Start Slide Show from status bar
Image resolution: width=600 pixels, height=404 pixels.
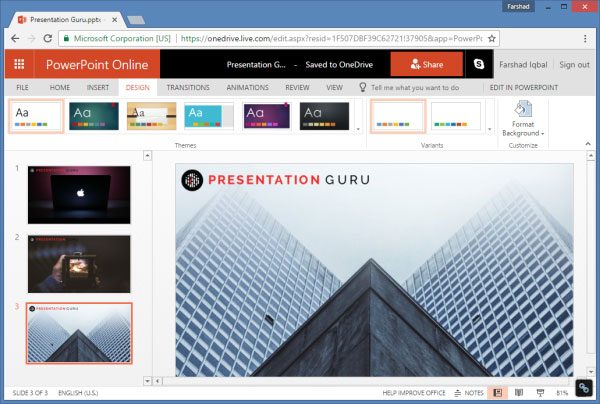tap(540, 393)
